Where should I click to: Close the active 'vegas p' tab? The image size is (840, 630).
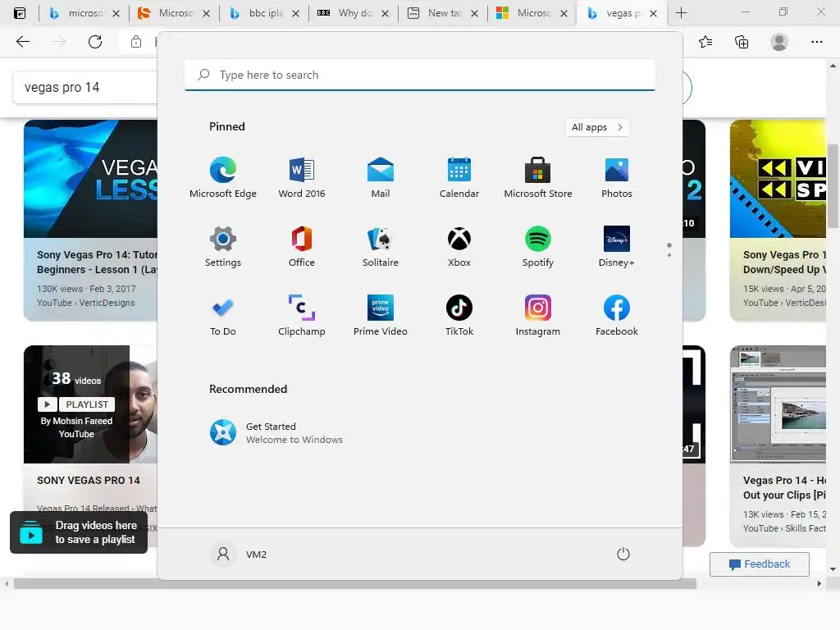point(653,13)
